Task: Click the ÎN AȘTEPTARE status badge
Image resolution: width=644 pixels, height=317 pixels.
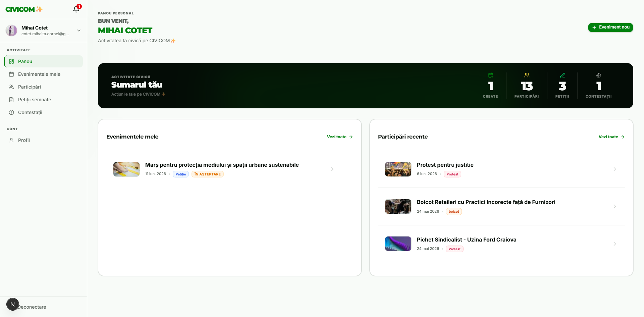Action: tap(208, 174)
